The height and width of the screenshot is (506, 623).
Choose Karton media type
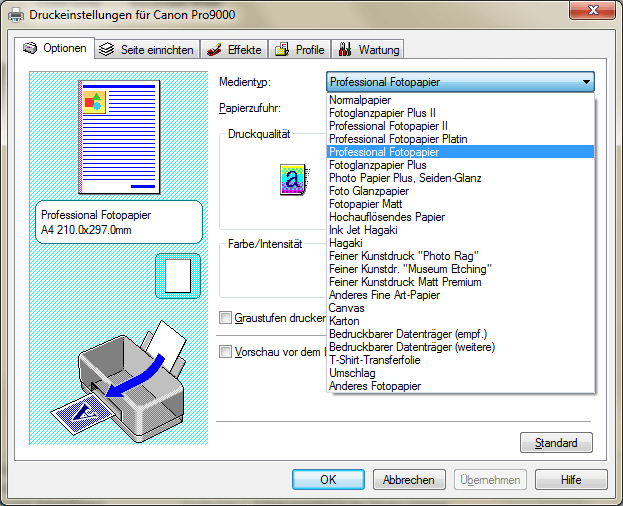click(x=460, y=321)
